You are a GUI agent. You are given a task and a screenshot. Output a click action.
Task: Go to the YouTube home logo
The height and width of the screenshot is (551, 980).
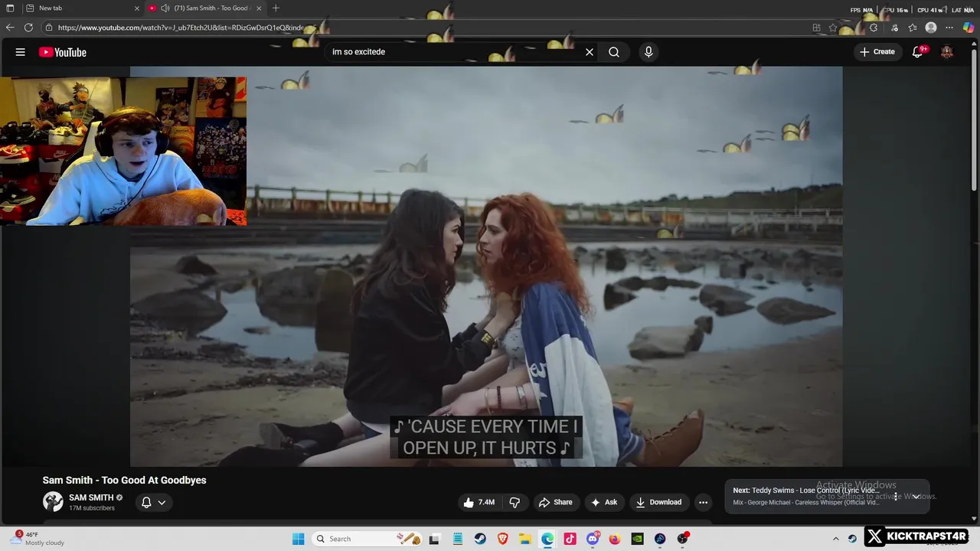(x=63, y=52)
